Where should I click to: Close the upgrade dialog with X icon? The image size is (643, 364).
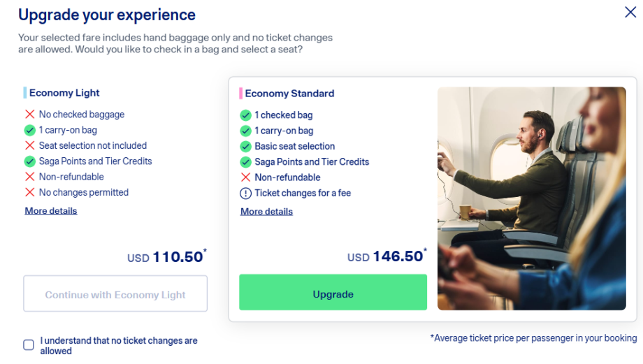tap(630, 12)
